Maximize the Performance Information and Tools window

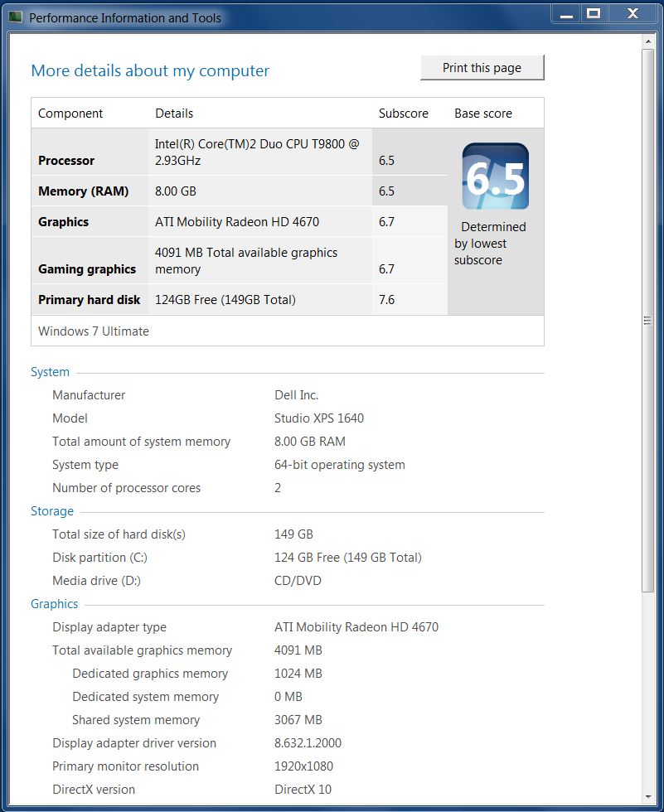coord(594,14)
